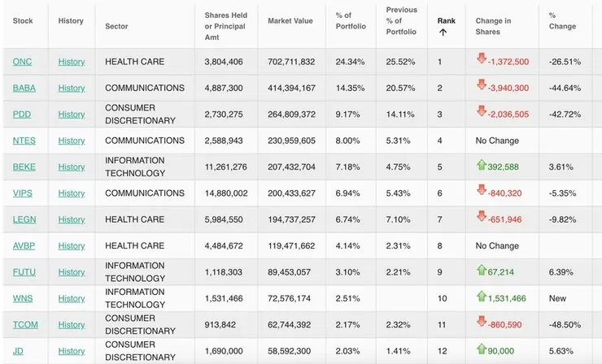Screen dimensions: 602x364
Task: View History for LEGN
Action: (72, 219)
